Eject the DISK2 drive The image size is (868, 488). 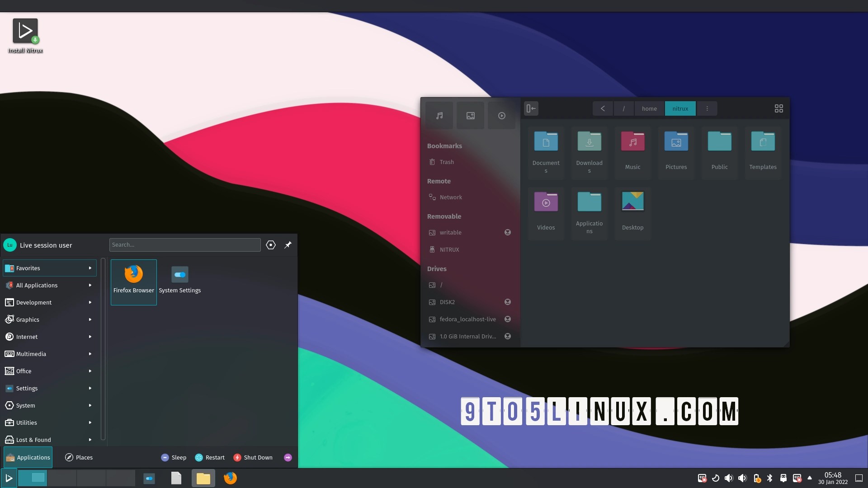tap(508, 302)
